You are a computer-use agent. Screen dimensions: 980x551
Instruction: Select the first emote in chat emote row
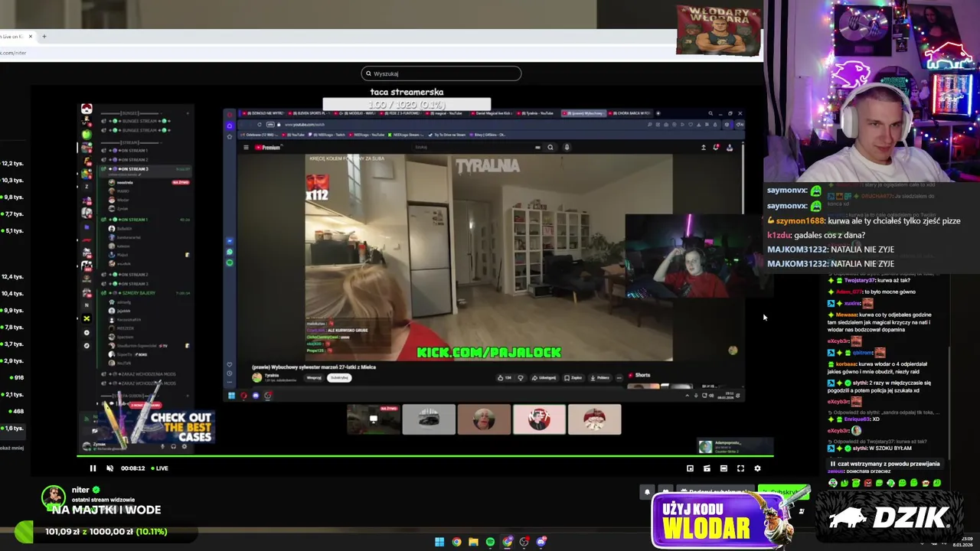pyautogui.click(x=833, y=483)
